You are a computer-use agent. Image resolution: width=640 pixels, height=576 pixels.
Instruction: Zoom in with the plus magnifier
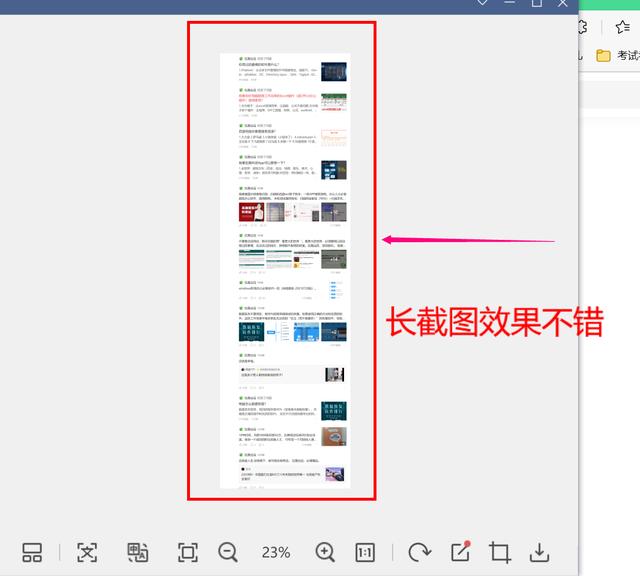(325, 552)
